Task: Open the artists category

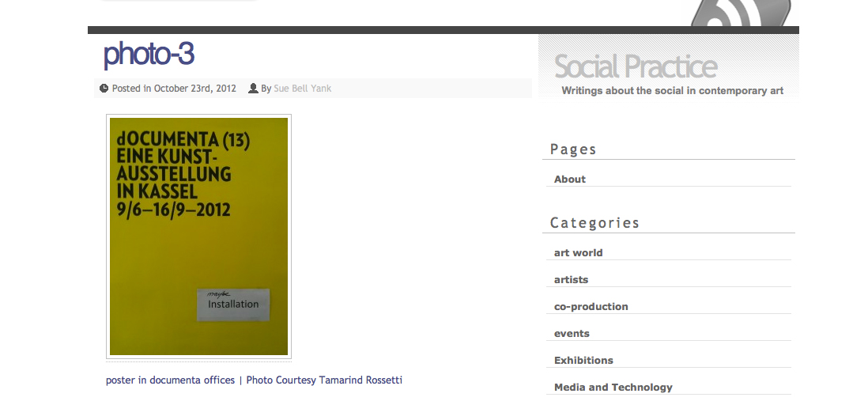Action: pos(571,280)
